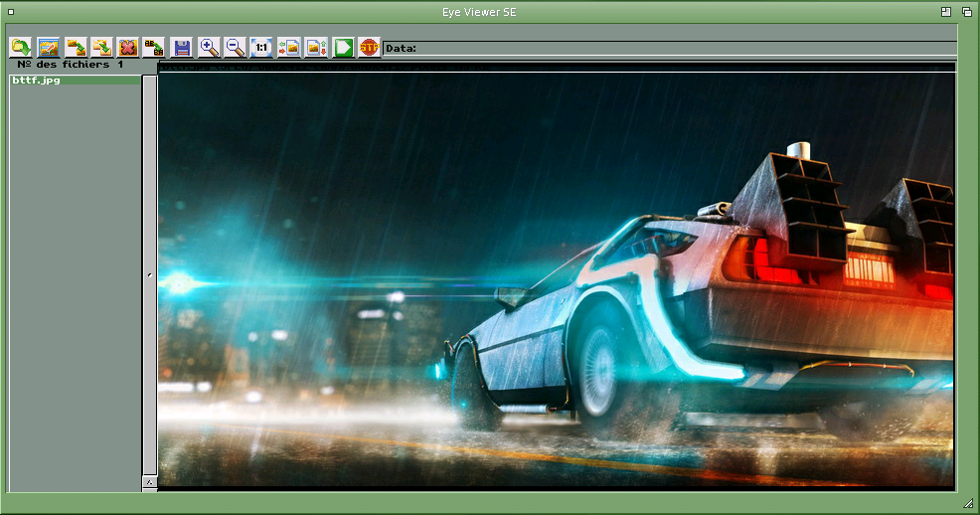Click the Data text field
This screenshot has height=515, width=980.
pyautogui.click(x=670, y=48)
